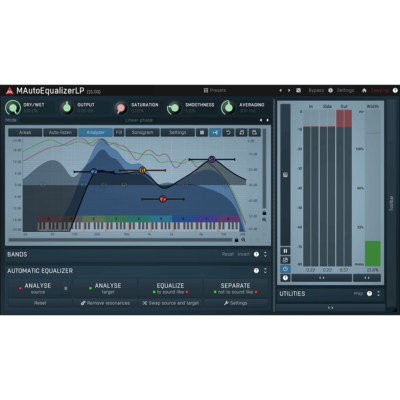The height and width of the screenshot is (400, 400).
Task: Click the MeldaProduction logo icon
Action: click(10, 90)
